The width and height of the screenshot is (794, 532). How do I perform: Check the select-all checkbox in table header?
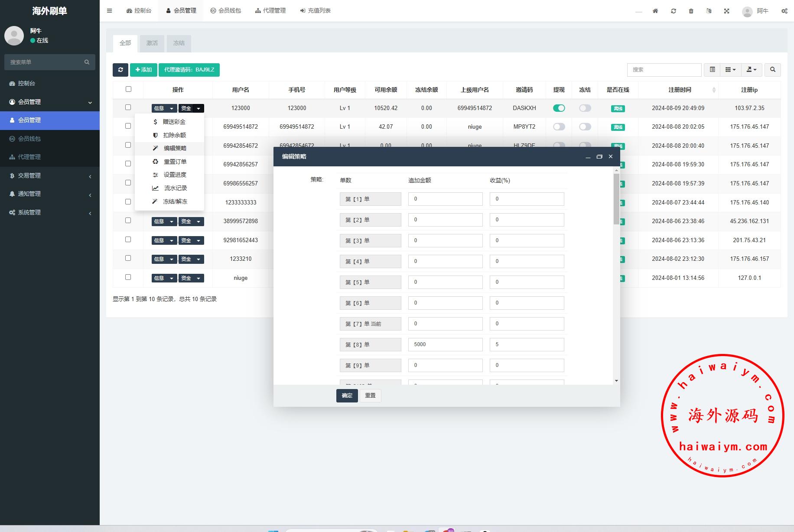[128, 89]
